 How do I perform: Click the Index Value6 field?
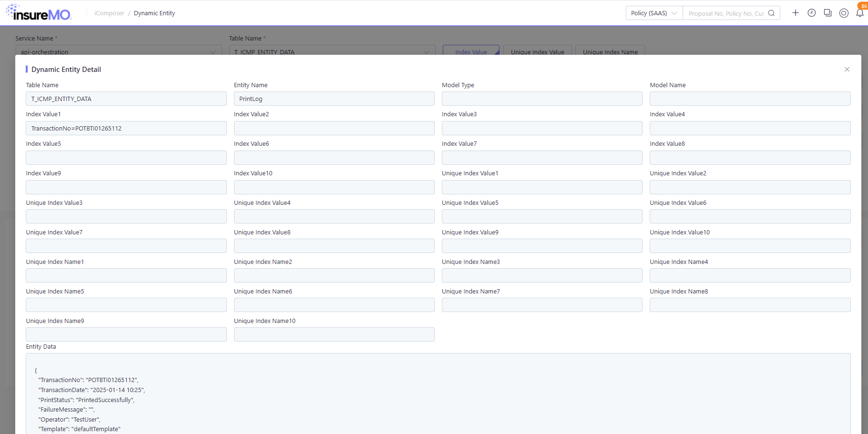tap(334, 158)
